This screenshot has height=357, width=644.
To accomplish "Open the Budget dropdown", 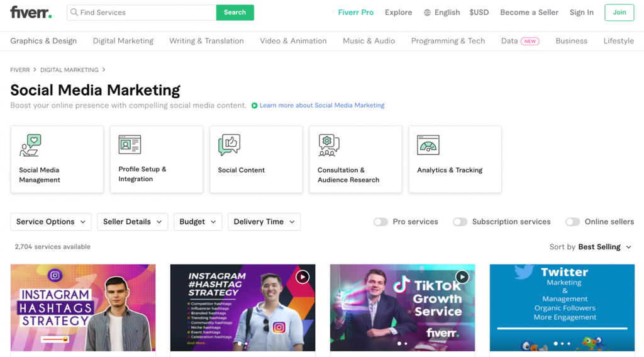I will 197,222.
